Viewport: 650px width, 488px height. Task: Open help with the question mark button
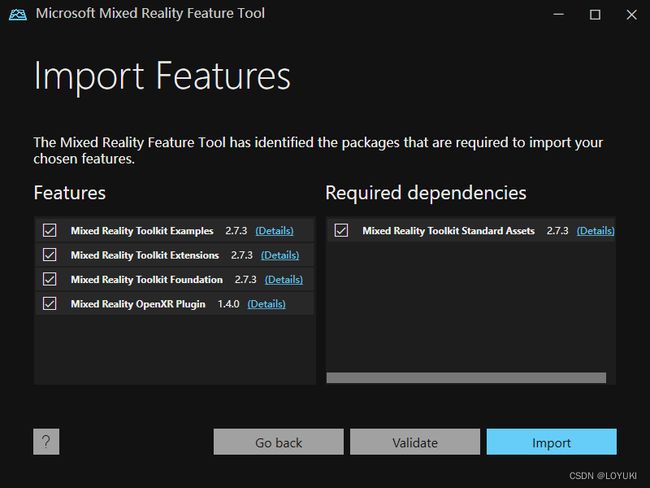(46, 442)
